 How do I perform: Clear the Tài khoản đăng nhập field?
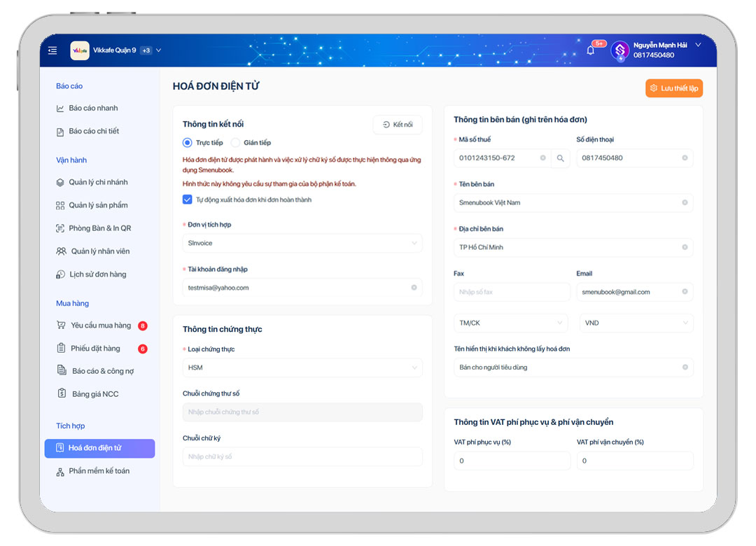(x=414, y=288)
